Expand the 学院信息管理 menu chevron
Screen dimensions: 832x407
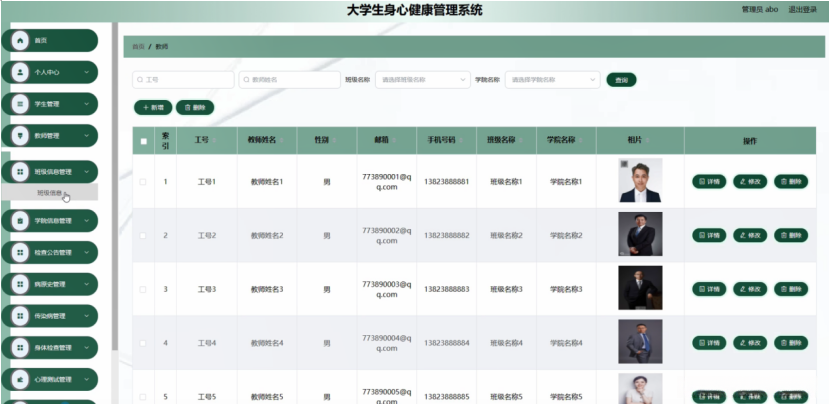click(x=86, y=221)
